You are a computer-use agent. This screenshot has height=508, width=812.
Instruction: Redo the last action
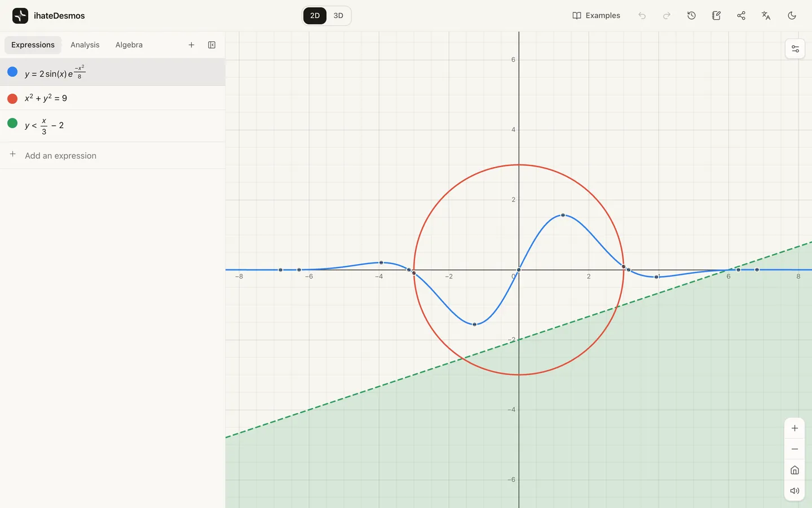point(667,16)
